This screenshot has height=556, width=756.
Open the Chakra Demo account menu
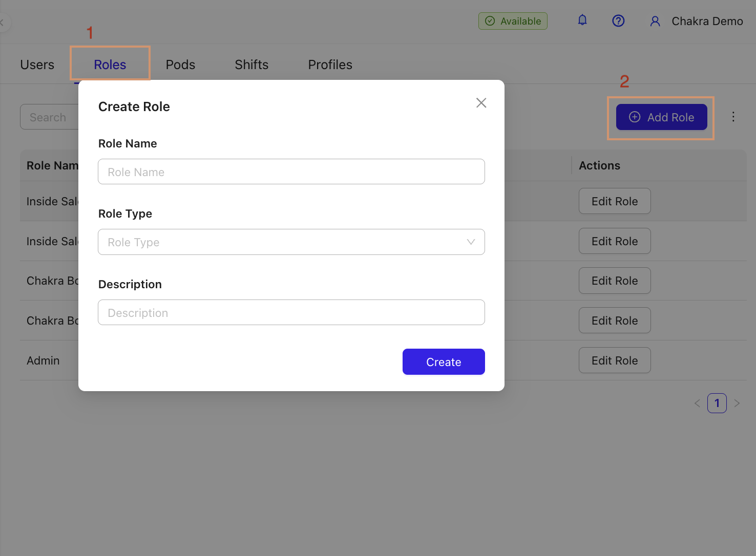pos(707,21)
